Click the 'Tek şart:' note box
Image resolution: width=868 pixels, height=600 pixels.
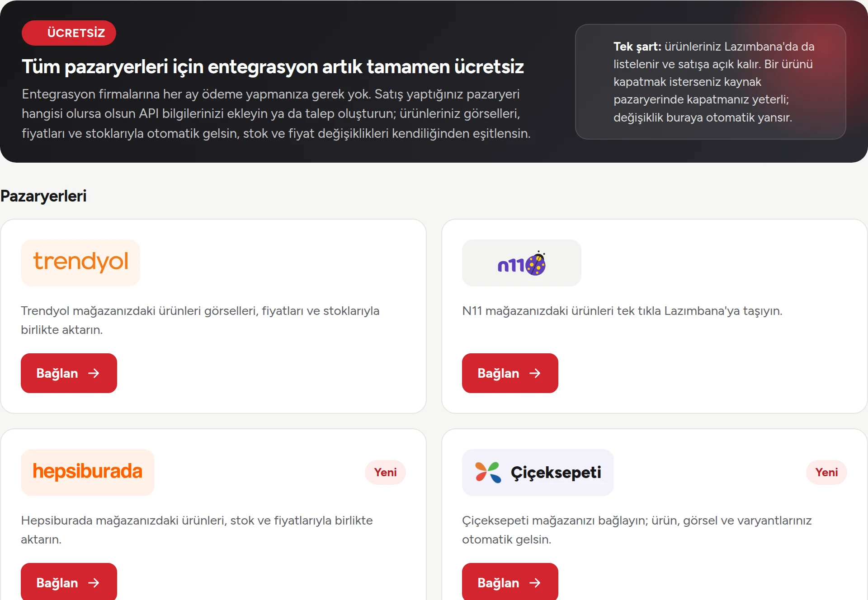[710, 82]
